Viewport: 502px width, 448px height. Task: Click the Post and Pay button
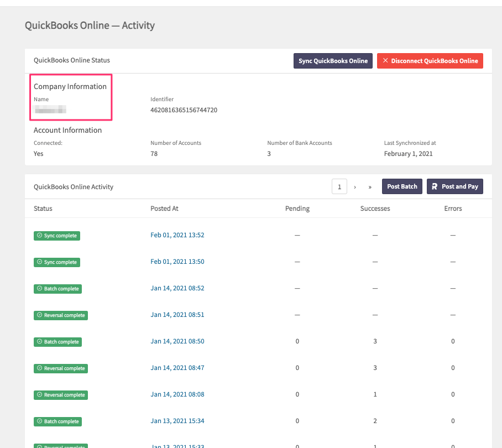coord(455,186)
